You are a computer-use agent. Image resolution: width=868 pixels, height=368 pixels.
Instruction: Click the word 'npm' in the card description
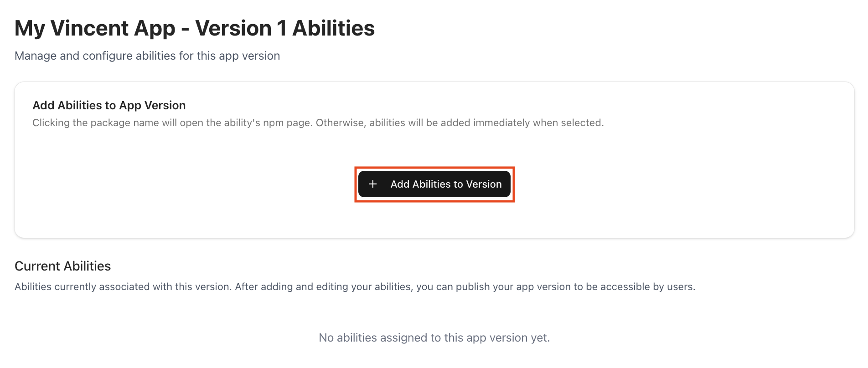(x=273, y=123)
